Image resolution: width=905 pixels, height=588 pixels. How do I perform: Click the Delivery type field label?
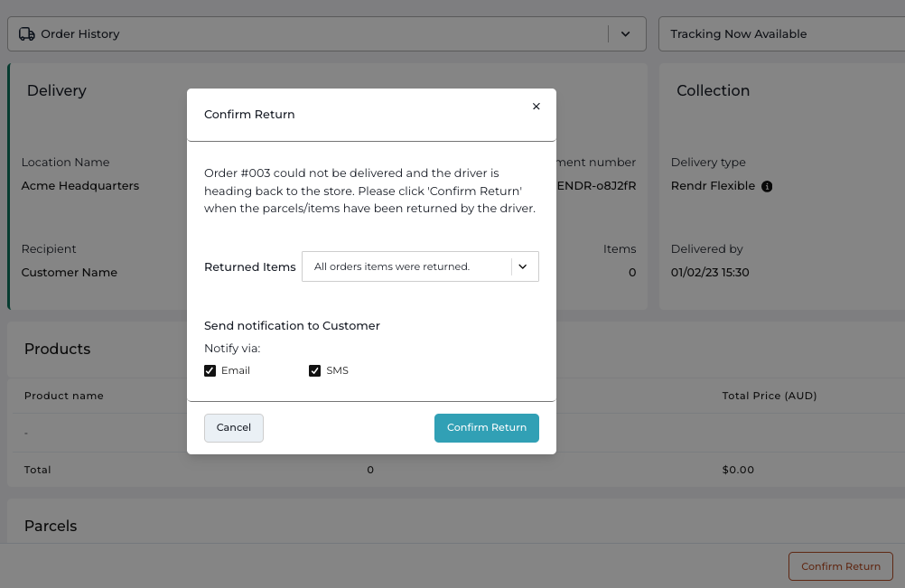[708, 163]
